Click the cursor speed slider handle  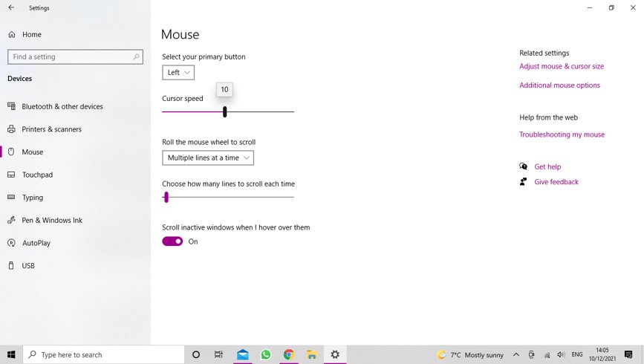(224, 111)
